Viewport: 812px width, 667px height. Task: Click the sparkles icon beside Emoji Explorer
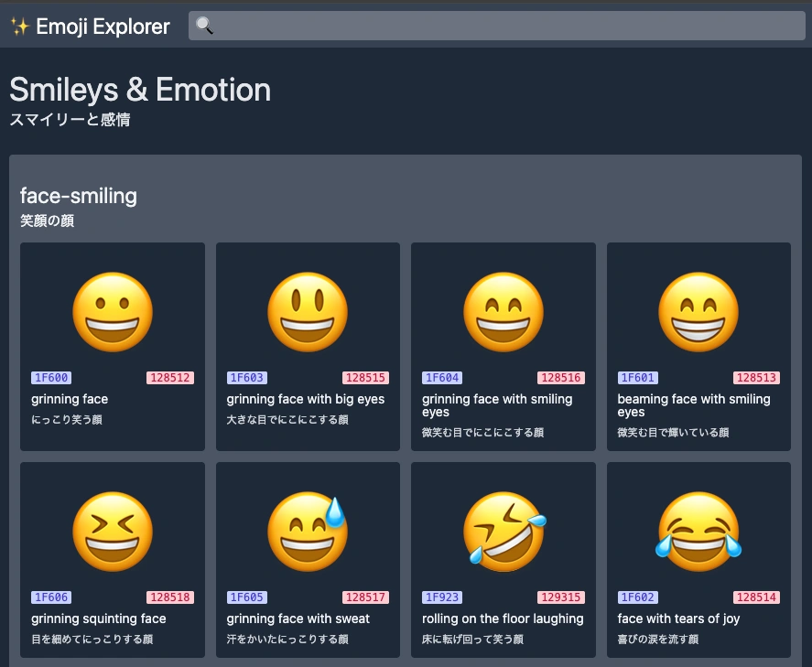[x=20, y=26]
